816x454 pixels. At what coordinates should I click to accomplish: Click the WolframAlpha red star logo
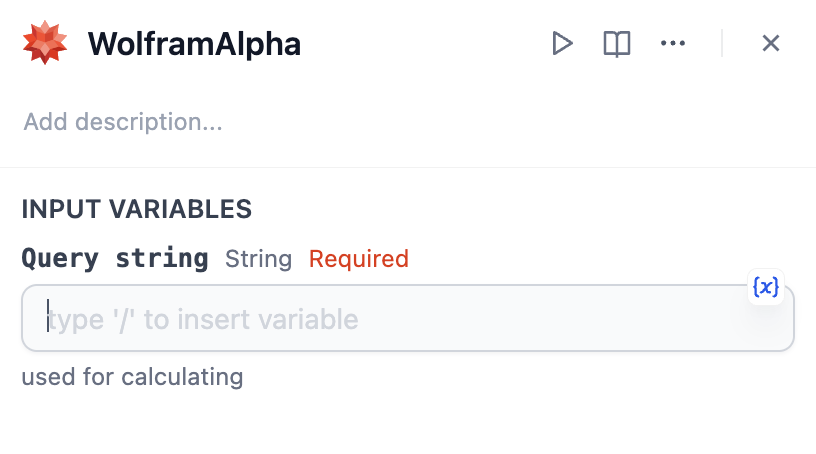[x=45, y=43]
